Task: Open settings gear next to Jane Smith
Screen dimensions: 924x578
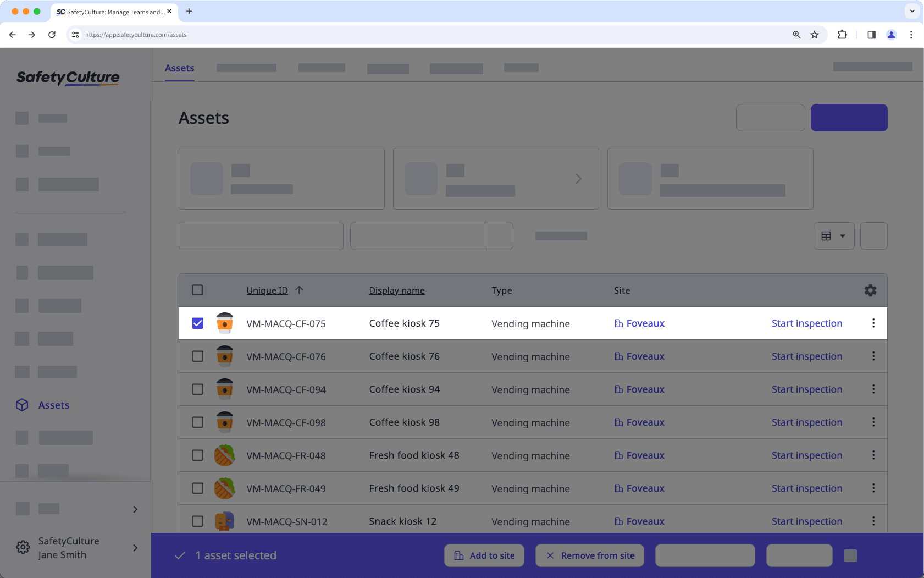Action: [x=23, y=547]
